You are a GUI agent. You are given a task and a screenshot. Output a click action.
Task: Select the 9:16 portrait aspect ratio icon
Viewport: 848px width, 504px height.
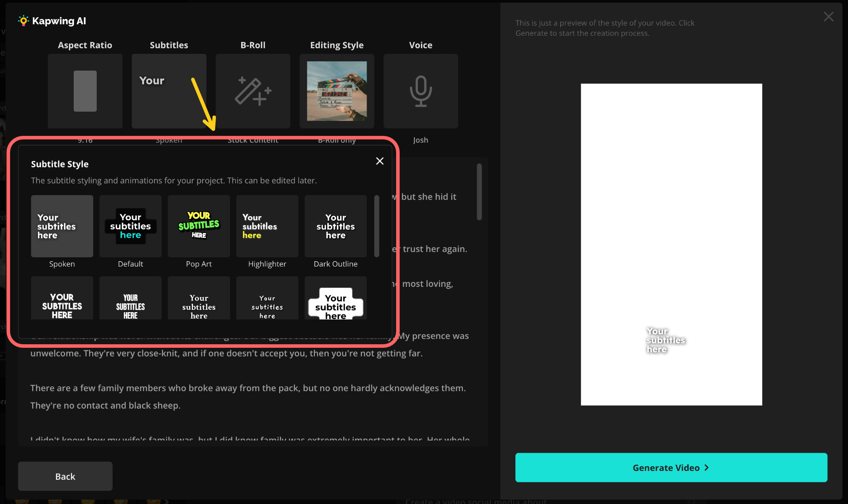click(85, 91)
